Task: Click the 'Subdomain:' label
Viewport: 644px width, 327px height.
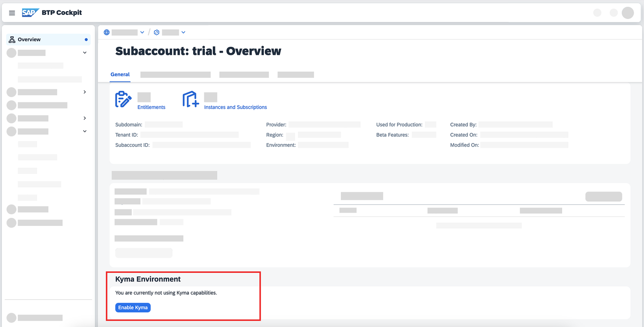Action: point(129,125)
